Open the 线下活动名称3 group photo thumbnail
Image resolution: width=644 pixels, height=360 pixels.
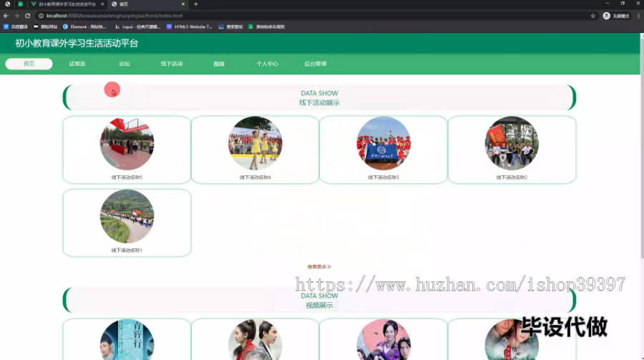(x=384, y=143)
